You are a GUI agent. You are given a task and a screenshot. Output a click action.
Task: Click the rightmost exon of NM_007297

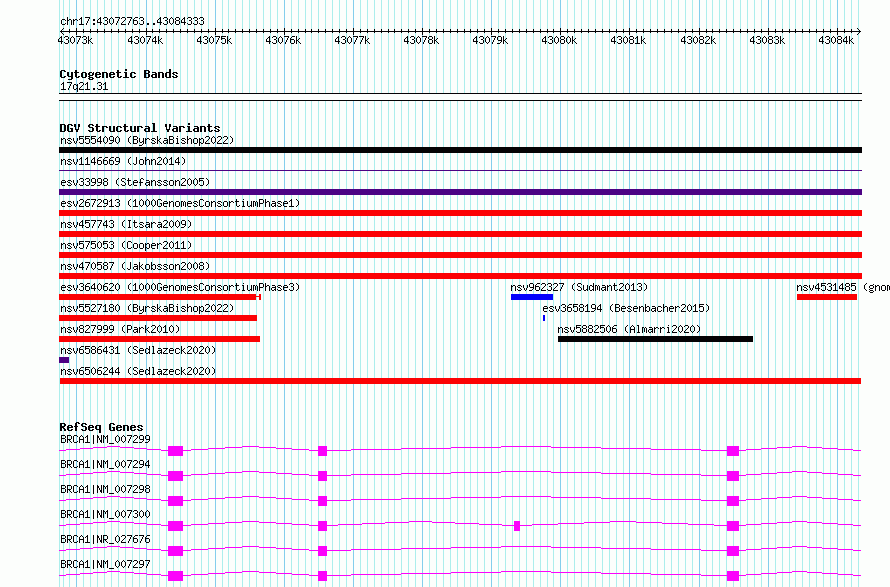[x=733, y=576]
